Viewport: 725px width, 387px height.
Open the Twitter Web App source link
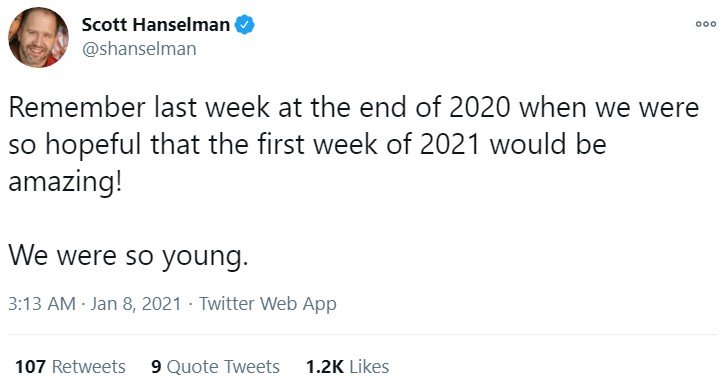coord(268,304)
